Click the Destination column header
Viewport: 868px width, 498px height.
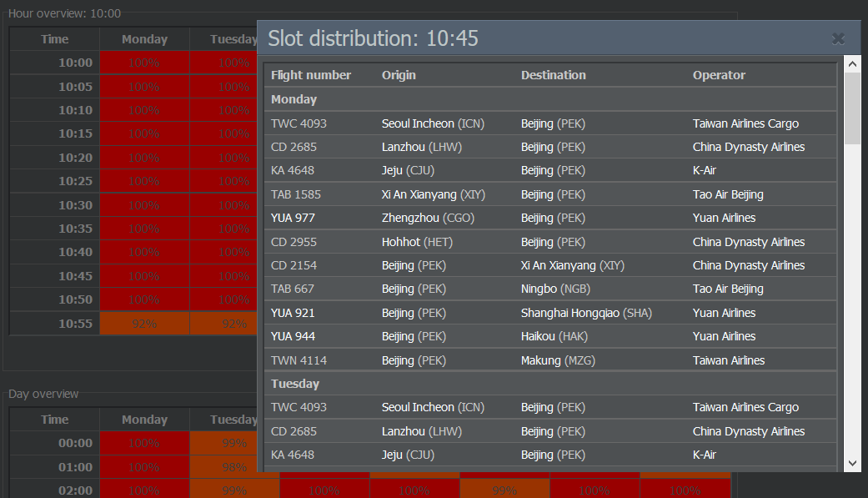(x=553, y=75)
